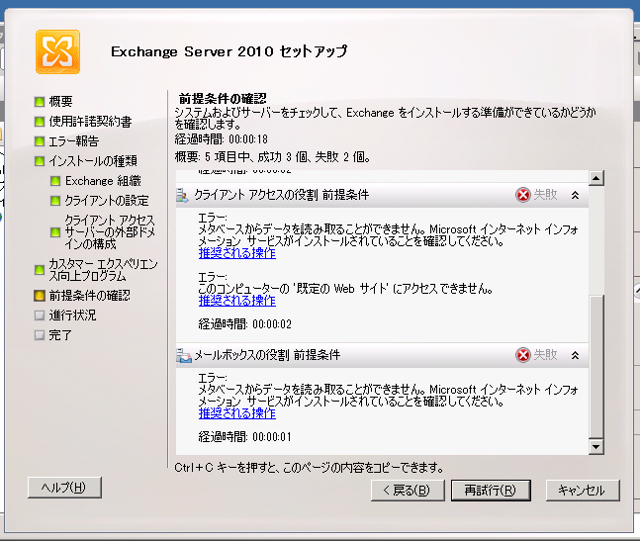Image resolution: width=640 pixels, height=541 pixels.
Task: Click the 経過時間: 00:00:01 text
Action: [x=245, y=437]
